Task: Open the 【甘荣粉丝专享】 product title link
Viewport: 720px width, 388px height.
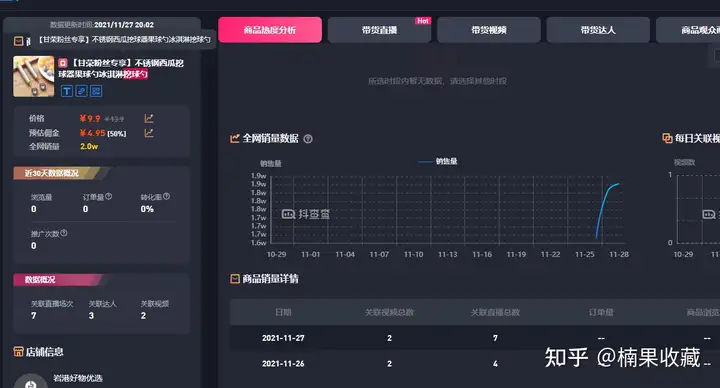Action: pos(121,68)
